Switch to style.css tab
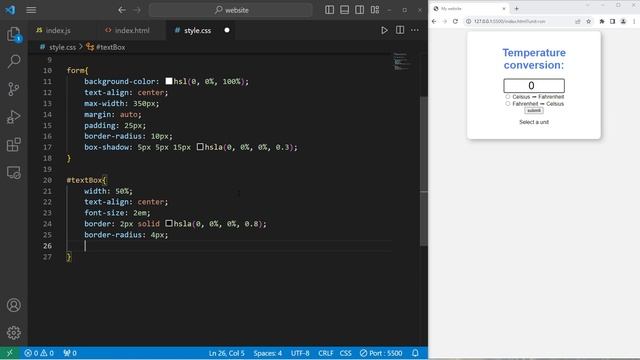 [198, 30]
